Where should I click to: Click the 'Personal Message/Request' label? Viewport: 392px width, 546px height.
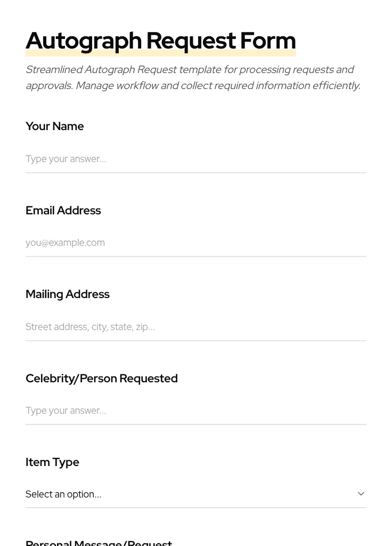pos(99,543)
